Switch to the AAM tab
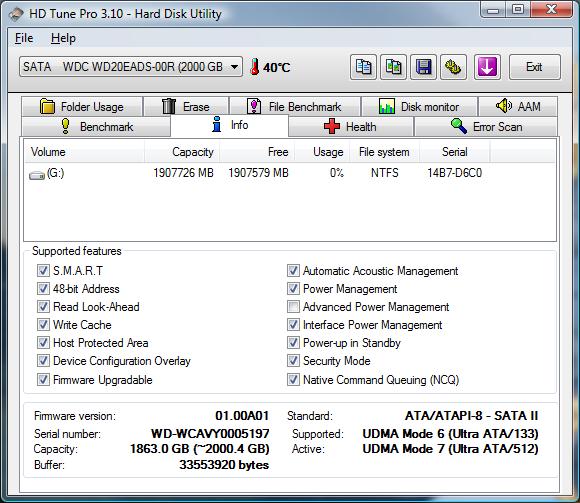The image size is (580, 503). 518,107
